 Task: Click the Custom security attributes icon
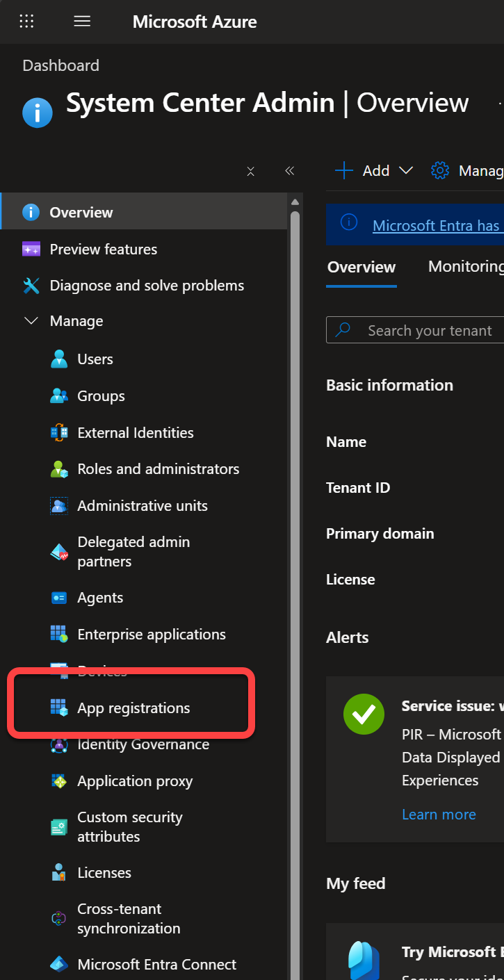point(59,827)
